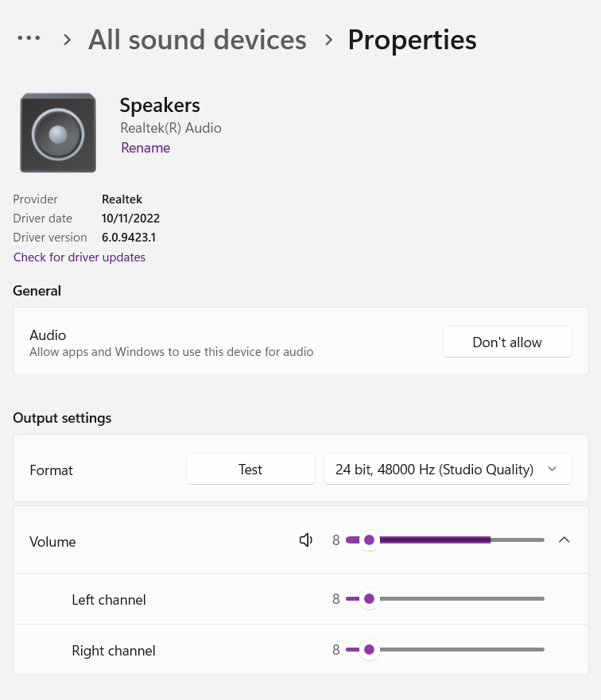Select Properties in the breadcrumb
The width and height of the screenshot is (601, 700).
click(x=412, y=39)
